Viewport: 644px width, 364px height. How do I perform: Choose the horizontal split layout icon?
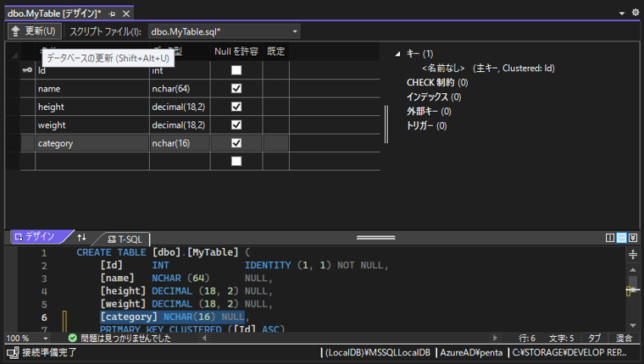pyautogui.click(x=621, y=238)
